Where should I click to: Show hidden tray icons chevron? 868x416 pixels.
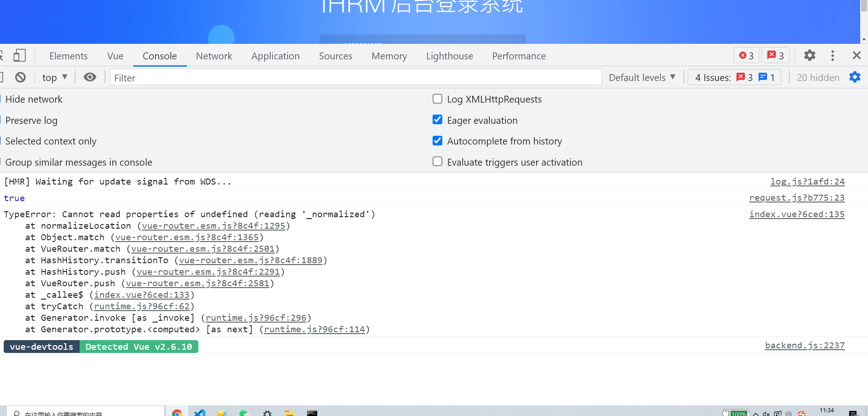point(756,414)
